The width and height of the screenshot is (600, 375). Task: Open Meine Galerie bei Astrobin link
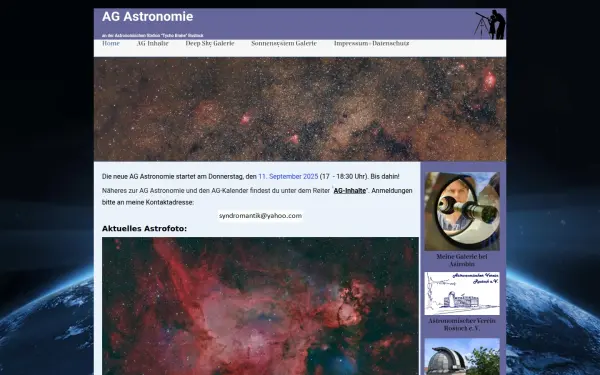pos(462,260)
